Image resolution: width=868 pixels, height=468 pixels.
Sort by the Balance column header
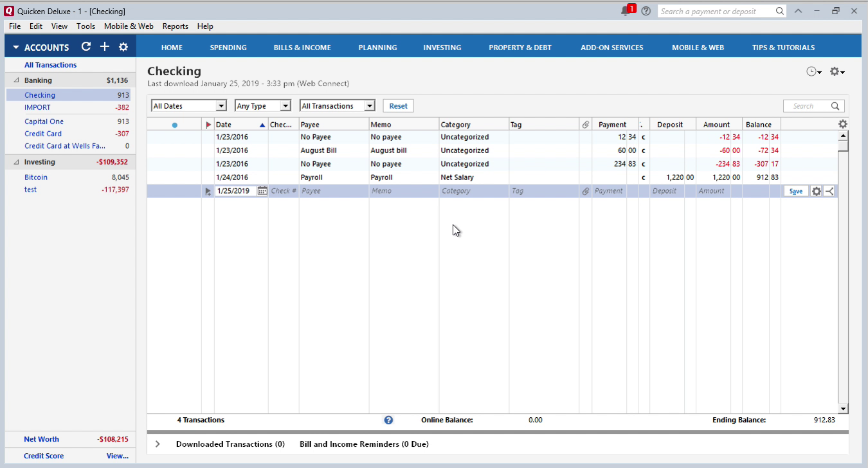coord(761,125)
